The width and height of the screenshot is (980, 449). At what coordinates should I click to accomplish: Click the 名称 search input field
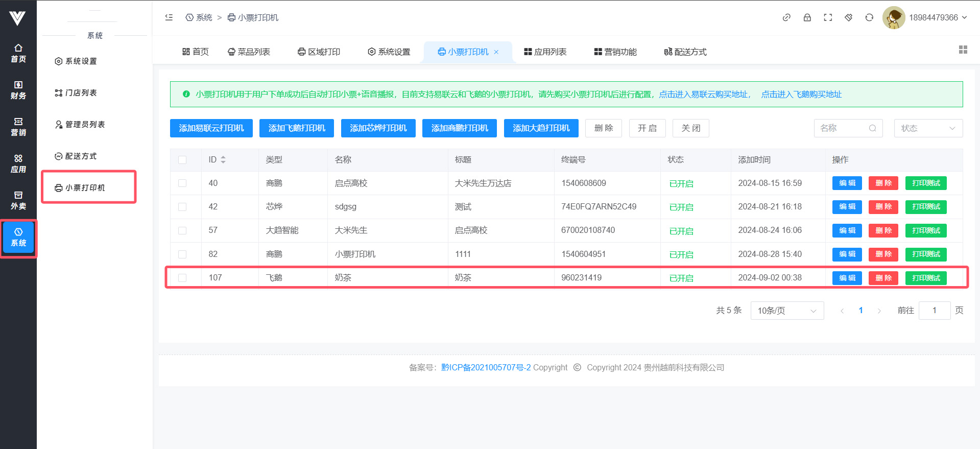pos(843,128)
